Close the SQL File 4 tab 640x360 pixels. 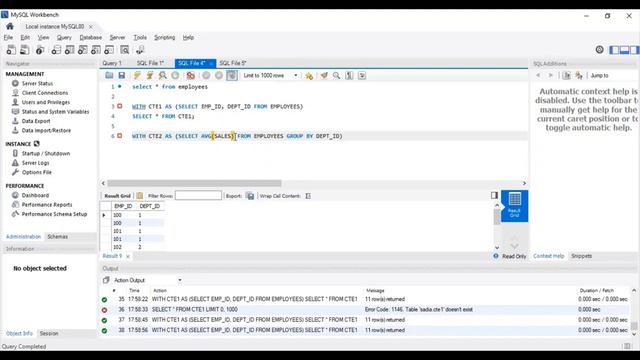pos(211,63)
